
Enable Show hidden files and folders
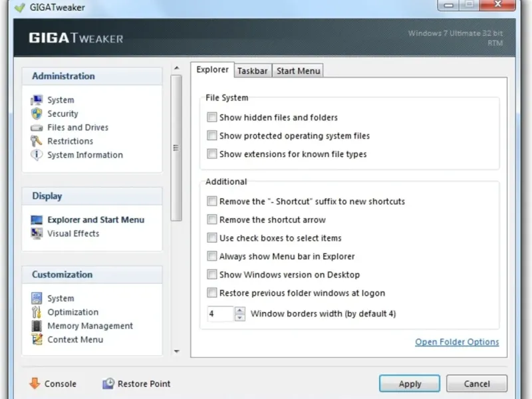pyautogui.click(x=212, y=118)
